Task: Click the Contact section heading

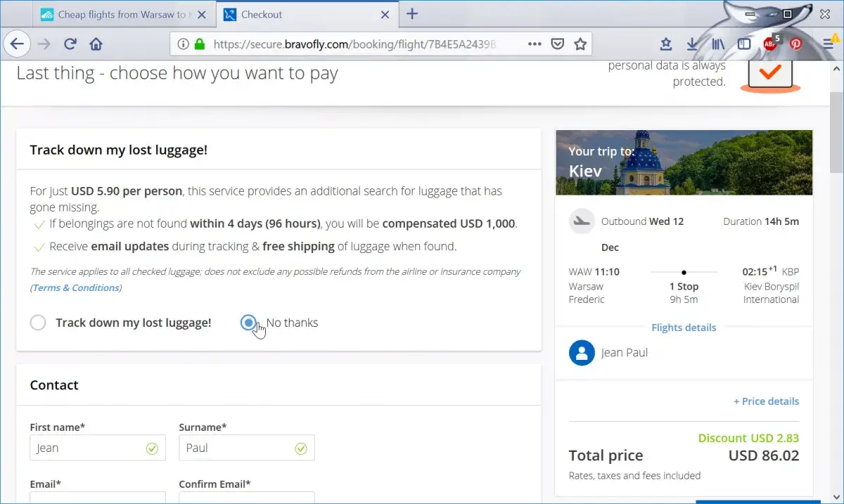Action: click(x=54, y=385)
